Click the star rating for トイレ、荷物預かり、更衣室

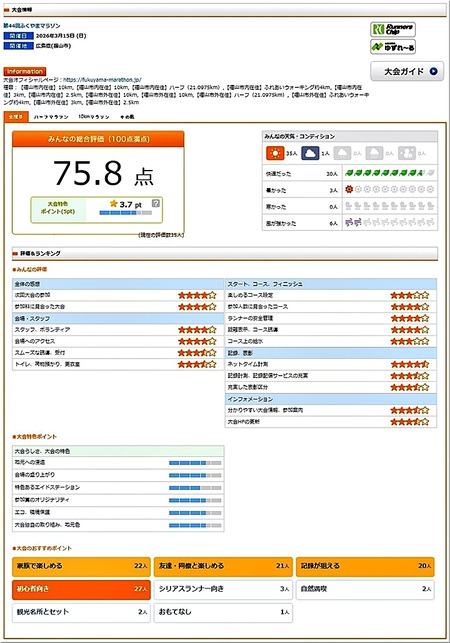(197, 364)
